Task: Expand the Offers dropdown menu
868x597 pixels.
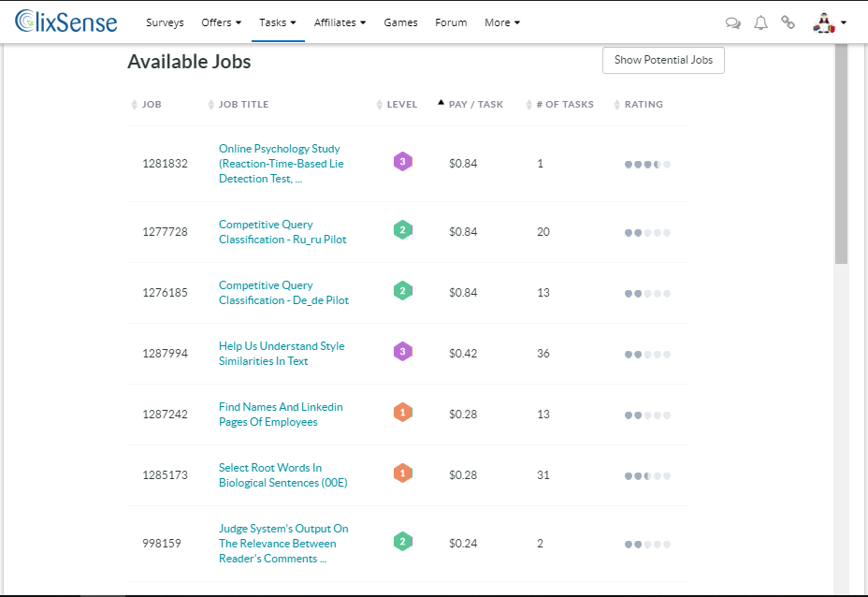Action: tap(221, 22)
